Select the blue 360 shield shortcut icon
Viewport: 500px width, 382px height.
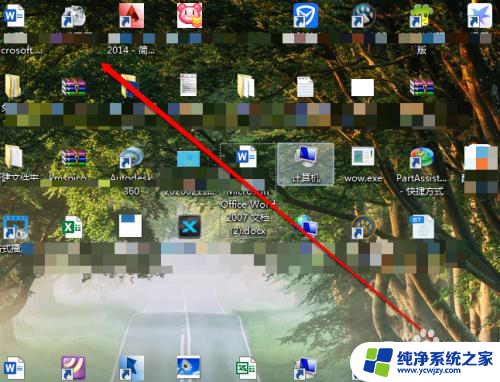point(306,15)
